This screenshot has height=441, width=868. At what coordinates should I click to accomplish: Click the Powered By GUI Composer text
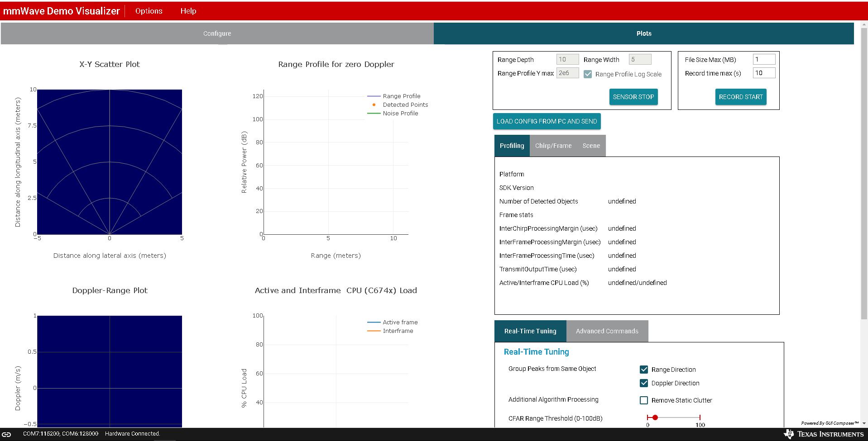(x=830, y=423)
